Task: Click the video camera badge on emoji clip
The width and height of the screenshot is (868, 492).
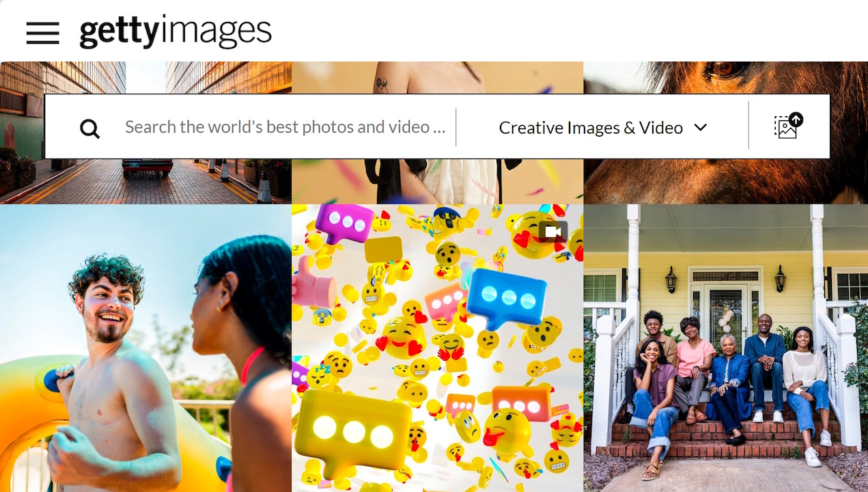Action: [x=553, y=232]
